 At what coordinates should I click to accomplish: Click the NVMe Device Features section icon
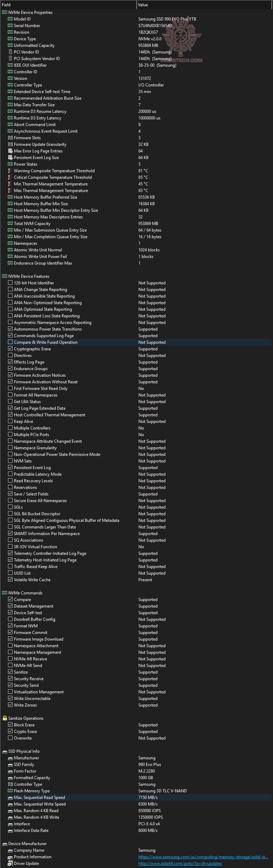[x=5, y=276]
